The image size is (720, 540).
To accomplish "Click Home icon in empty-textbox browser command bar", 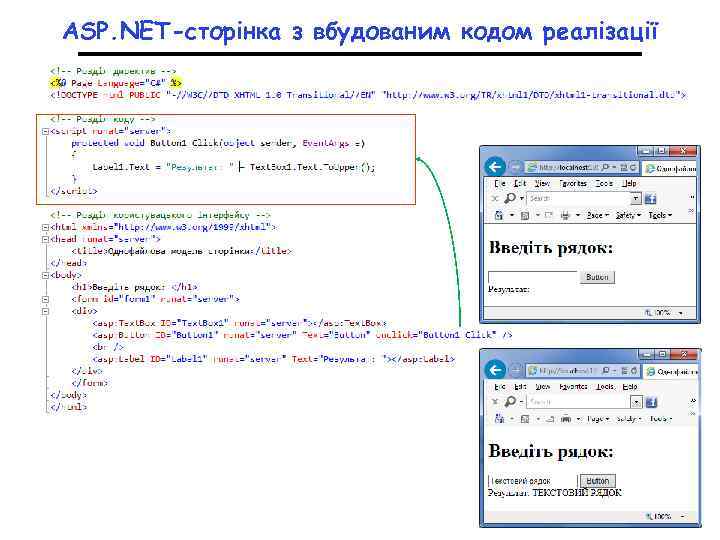I will 499,215.
